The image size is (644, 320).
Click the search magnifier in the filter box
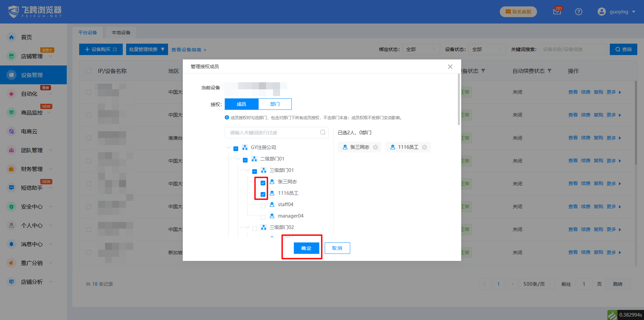pos(323,133)
